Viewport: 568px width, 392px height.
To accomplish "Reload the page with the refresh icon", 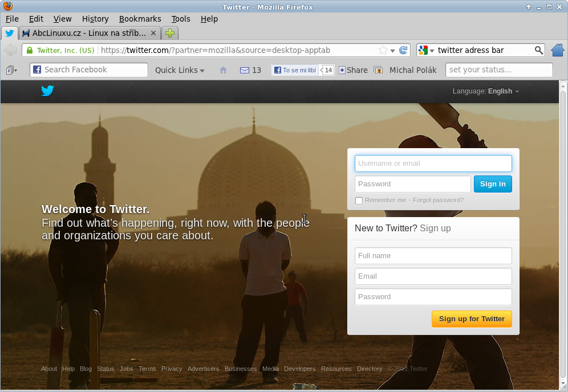I will pos(403,50).
